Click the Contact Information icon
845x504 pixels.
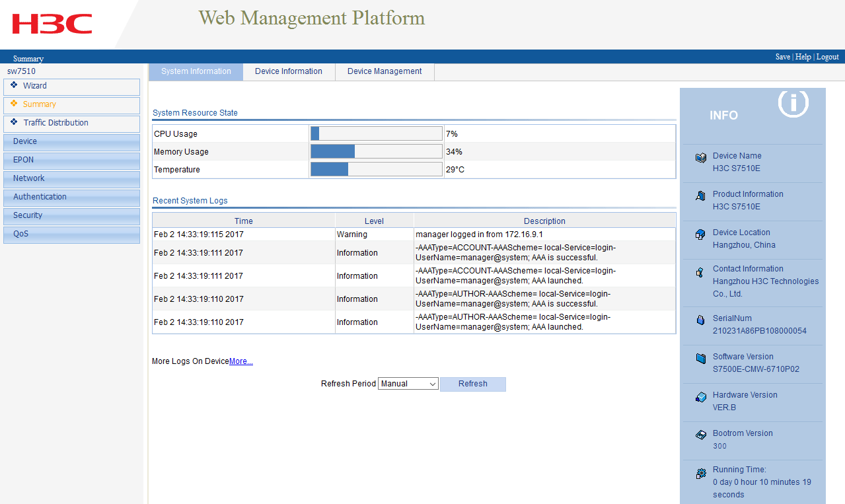coord(700,272)
